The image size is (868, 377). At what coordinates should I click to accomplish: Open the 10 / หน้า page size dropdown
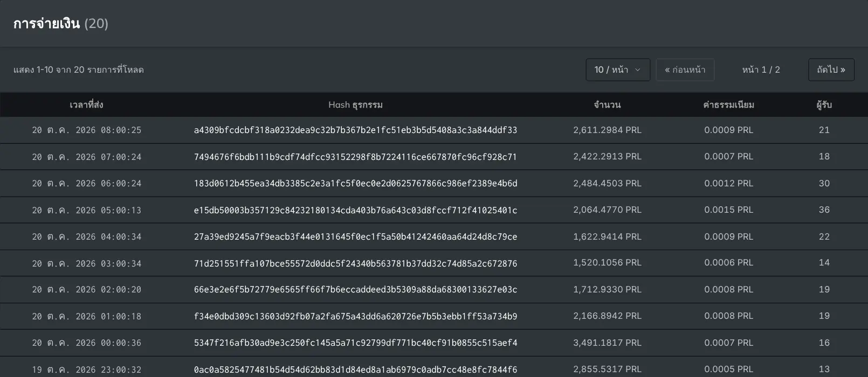coord(618,69)
